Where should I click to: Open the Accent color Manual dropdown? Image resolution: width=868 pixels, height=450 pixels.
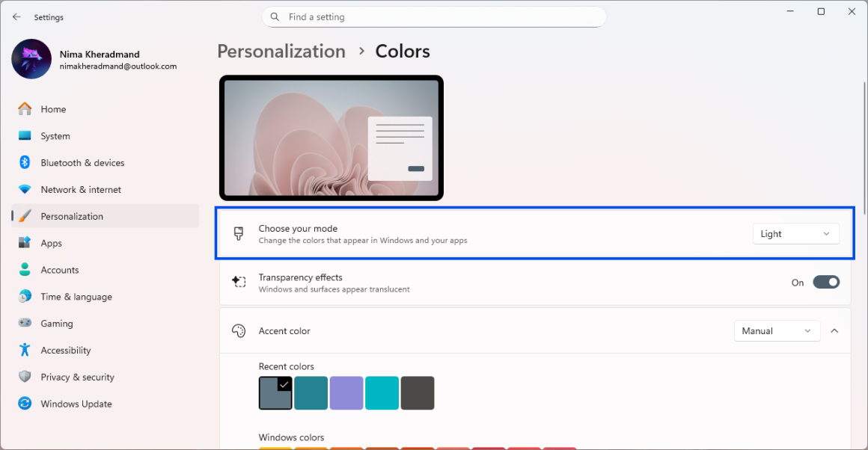click(x=777, y=331)
